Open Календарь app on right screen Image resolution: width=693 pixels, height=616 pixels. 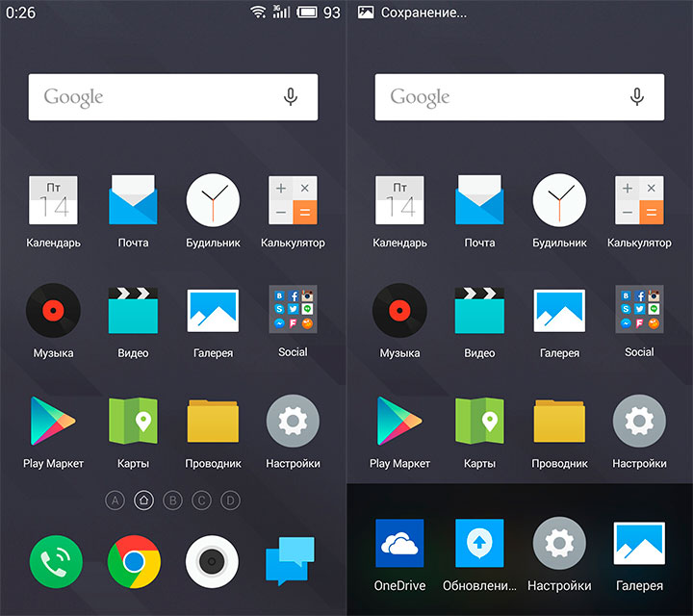399,200
